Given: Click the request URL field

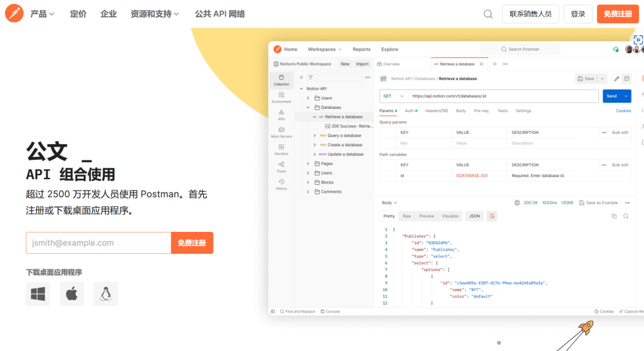Looking at the screenshot, I should pos(504,96).
